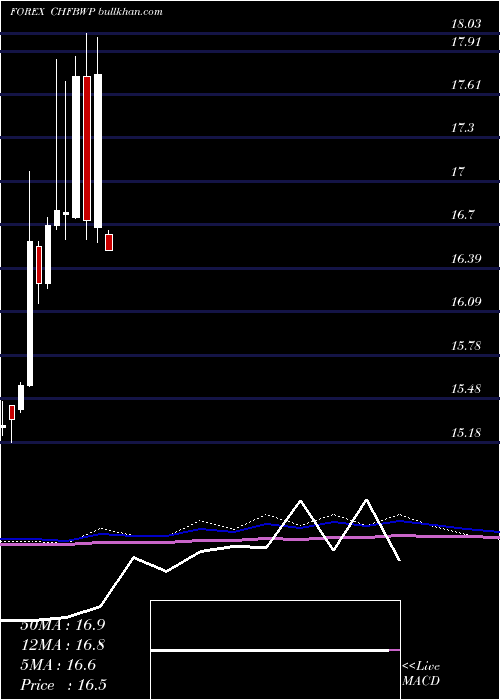Click the last small red candlestick
This screenshot has width=500, height=700.
(109, 242)
